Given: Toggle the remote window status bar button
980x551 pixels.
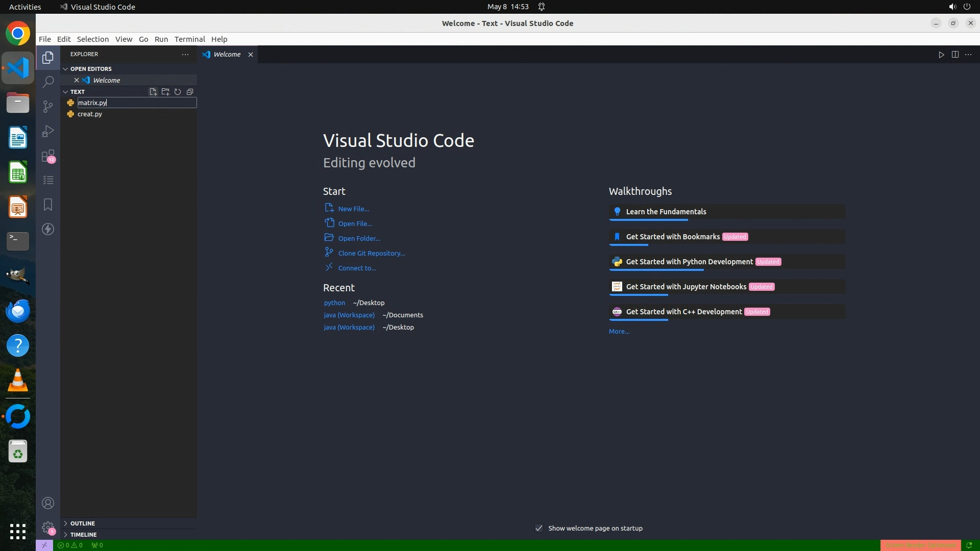Looking at the screenshot, I should click(44, 545).
